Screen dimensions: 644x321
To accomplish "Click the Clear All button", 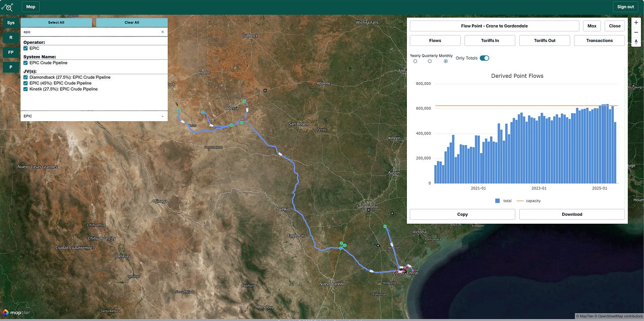I will pyautogui.click(x=132, y=23).
